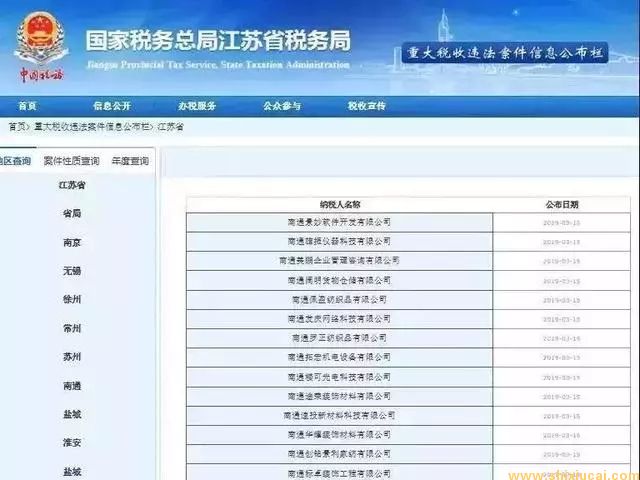The image size is (640, 480).
Task: Select 省局 in the region list
Action: point(72,213)
